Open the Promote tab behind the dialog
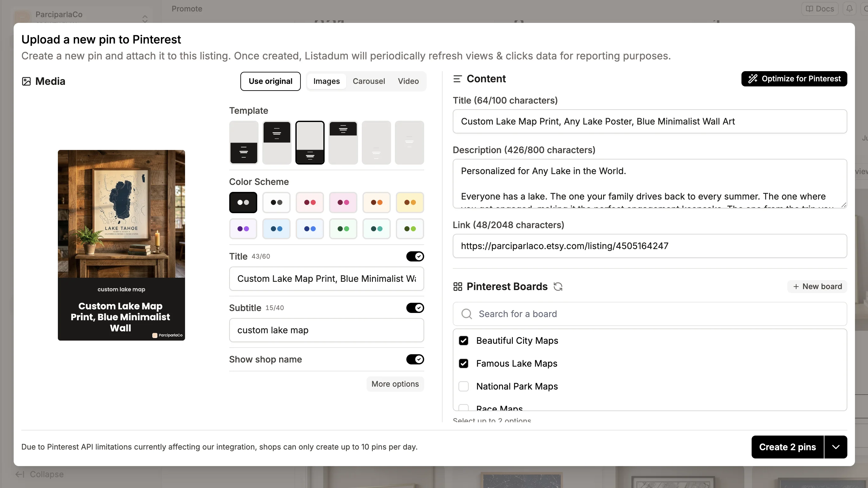The height and width of the screenshot is (488, 868). tap(187, 9)
